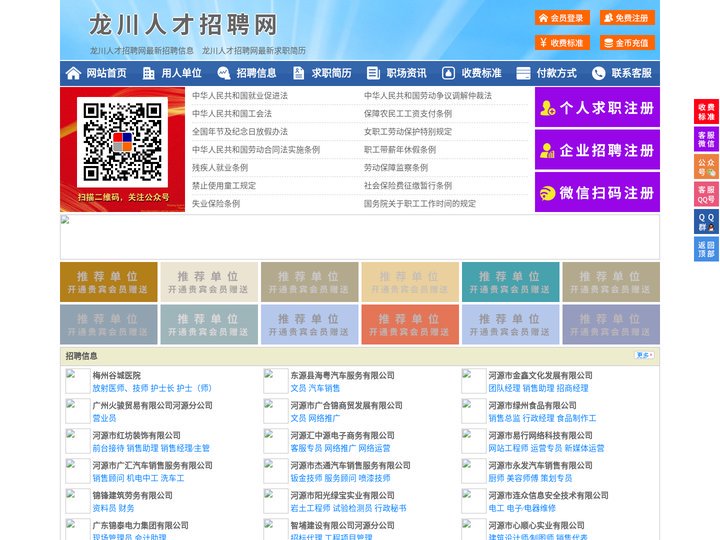
Task: Click the icon on 微信扫码注册 button
Action: tap(547, 193)
